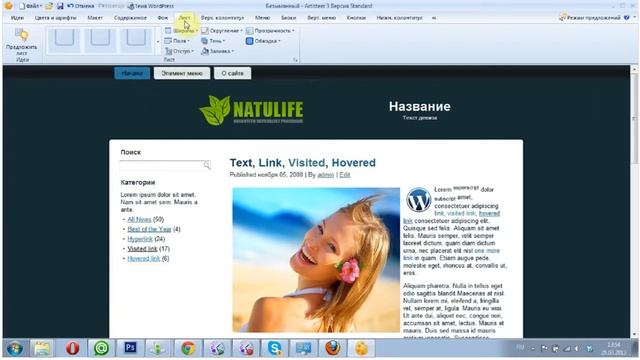Screen dimensions: 640x360
Task: Open the Тень dropdown
Action: tap(213, 41)
